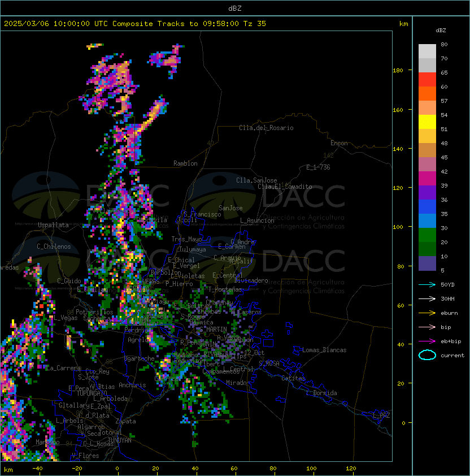Click the magenta eb+bip arrow in legend
The height and width of the screenshot is (476, 470).
click(427, 341)
